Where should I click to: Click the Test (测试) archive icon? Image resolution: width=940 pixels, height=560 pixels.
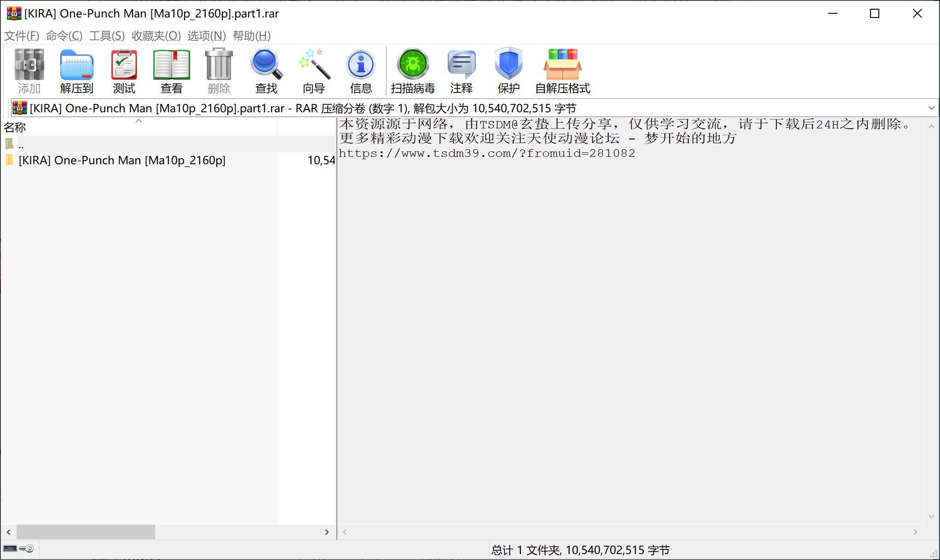124,70
